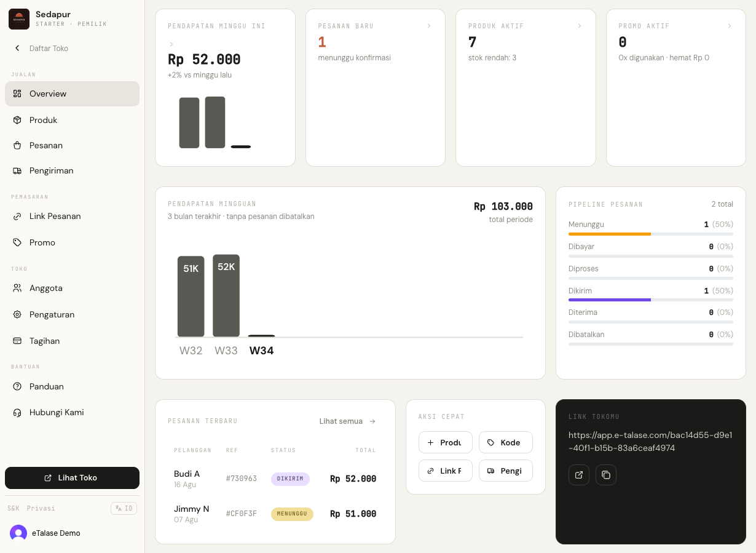
Task: Expand the Produk Aktif card chevron
Action: [579, 26]
